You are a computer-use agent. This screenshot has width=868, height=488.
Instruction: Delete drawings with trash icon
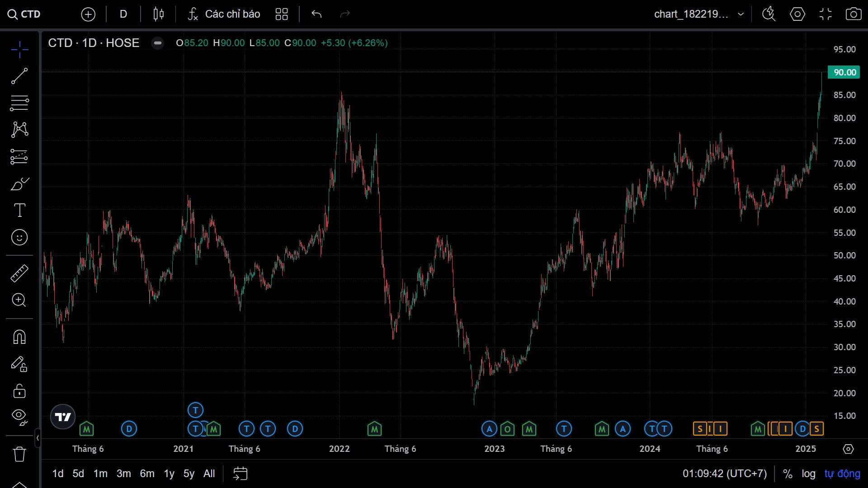[x=19, y=454]
